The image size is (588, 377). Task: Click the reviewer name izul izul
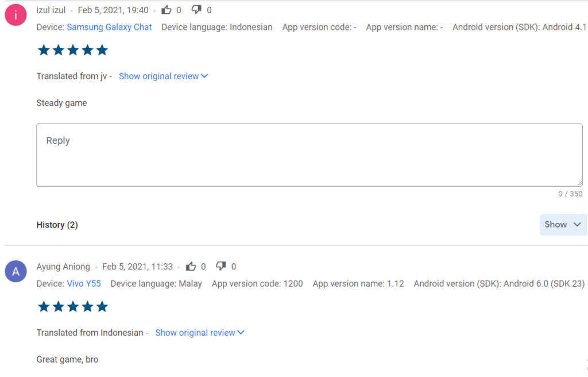[51, 10]
